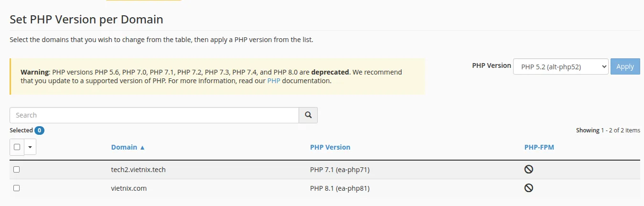The image size is (644, 206).
Task: Tick the checkbox for vietnix.com
Action: pyautogui.click(x=17, y=188)
